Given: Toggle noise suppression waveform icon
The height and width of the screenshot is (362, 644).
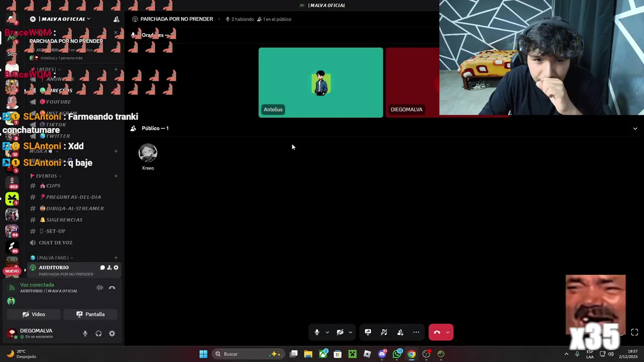Looking at the screenshot, I should click(x=100, y=288).
